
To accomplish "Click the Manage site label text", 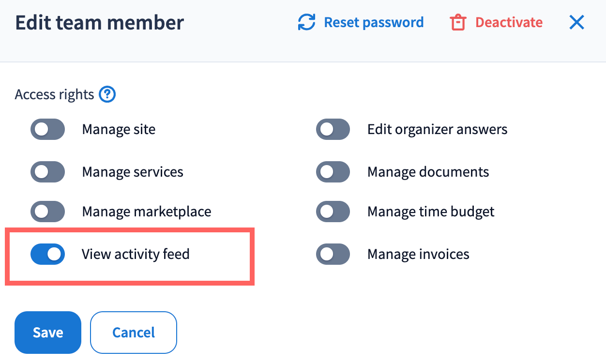I will point(119,130).
